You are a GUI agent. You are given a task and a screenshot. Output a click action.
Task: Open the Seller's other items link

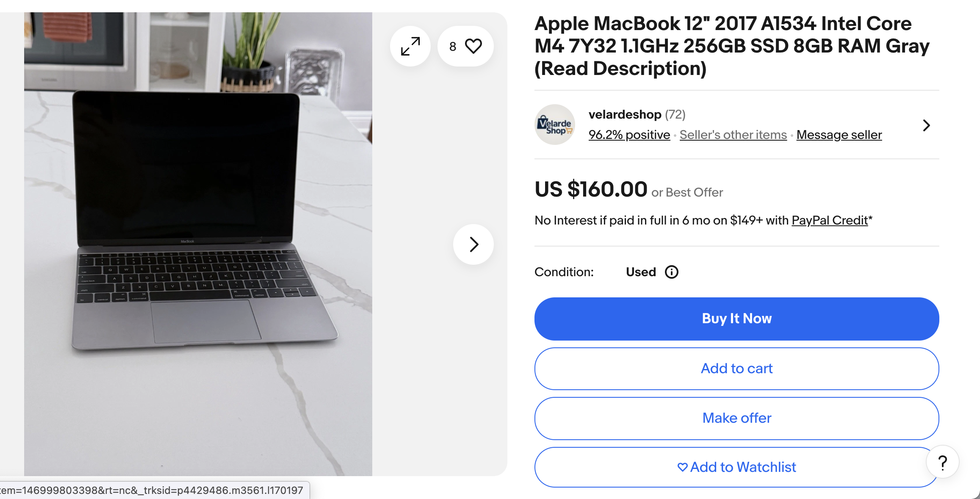[733, 135]
